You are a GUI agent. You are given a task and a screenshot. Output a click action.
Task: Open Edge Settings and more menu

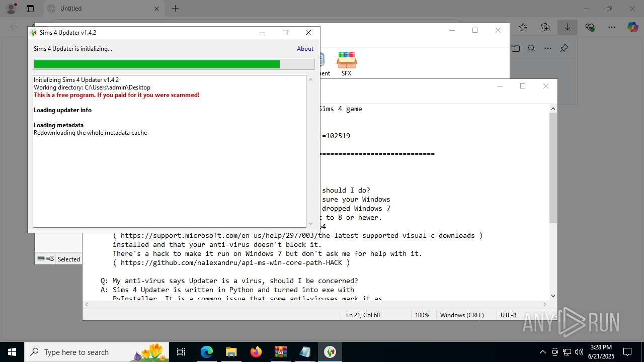tap(611, 27)
